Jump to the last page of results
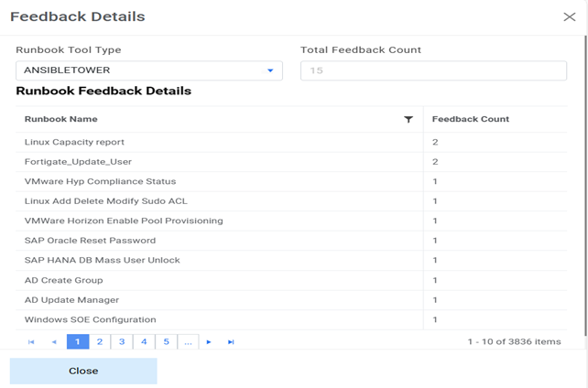Screen dimensions: 588x388 pyautogui.click(x=231, y=342)
